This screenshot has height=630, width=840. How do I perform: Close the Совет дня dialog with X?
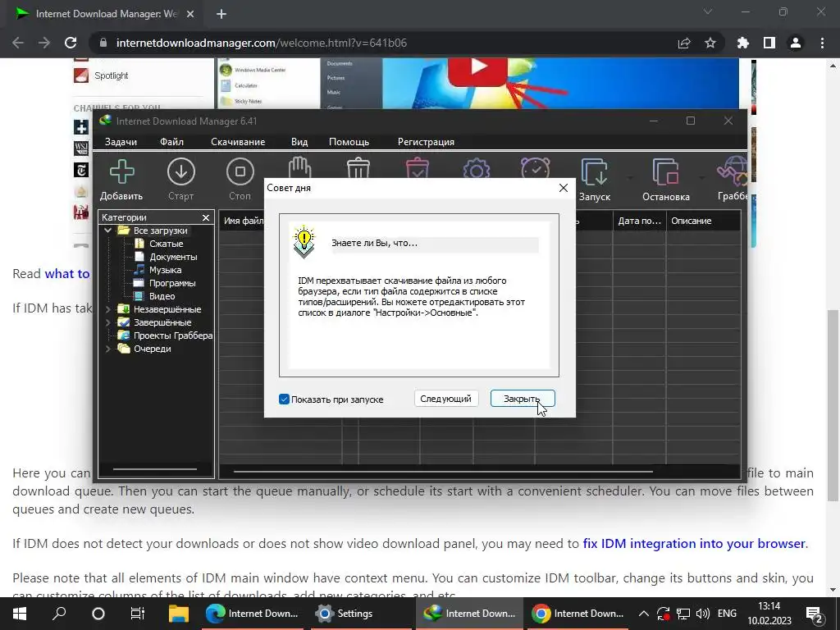coord(563,188)
